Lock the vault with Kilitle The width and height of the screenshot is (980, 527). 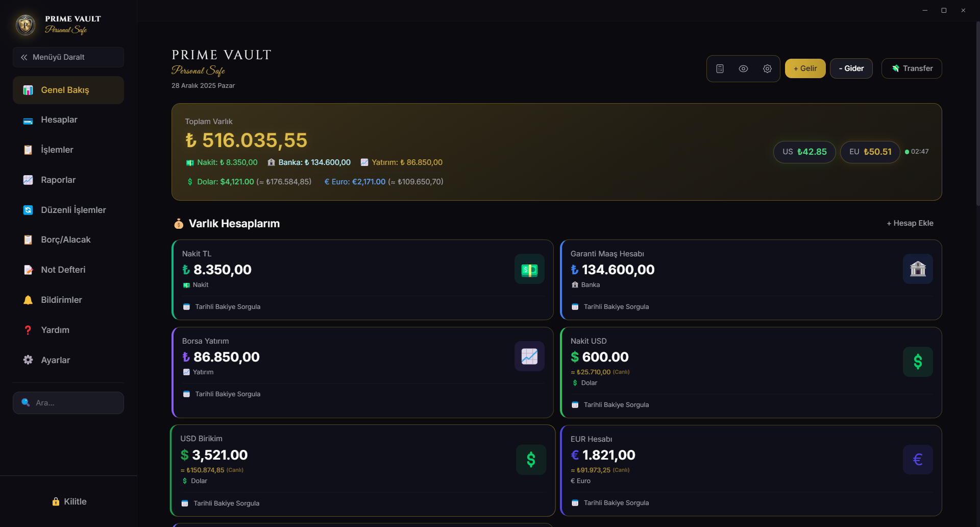(x=69, y=501)
